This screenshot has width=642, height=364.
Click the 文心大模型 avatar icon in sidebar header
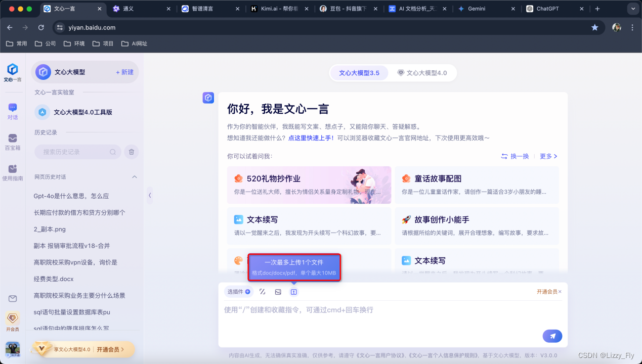43,72
